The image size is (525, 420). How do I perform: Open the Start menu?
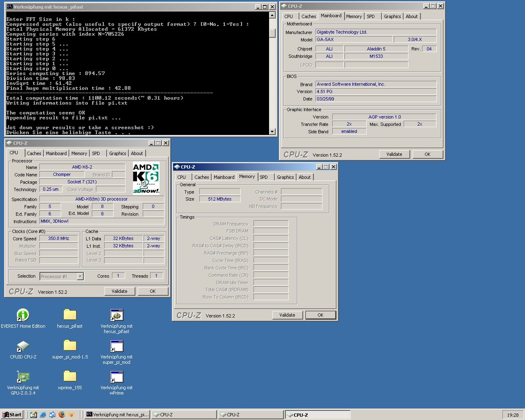click(x=12, y=415)
